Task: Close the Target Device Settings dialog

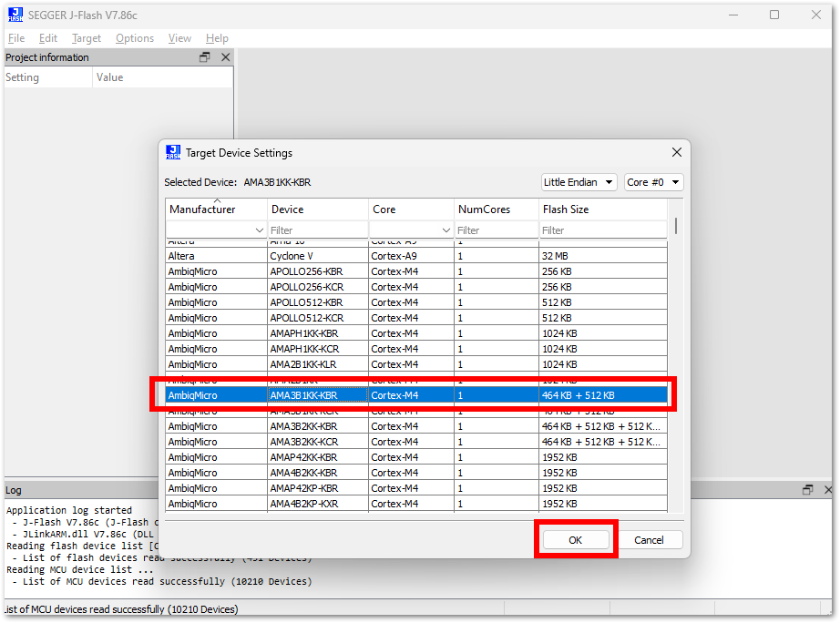Action: 677,153
